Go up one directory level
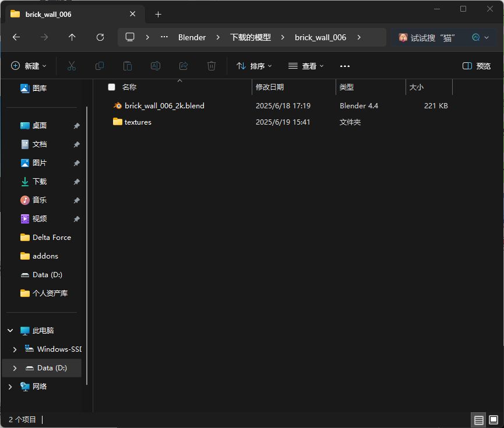 click(72, 37)
